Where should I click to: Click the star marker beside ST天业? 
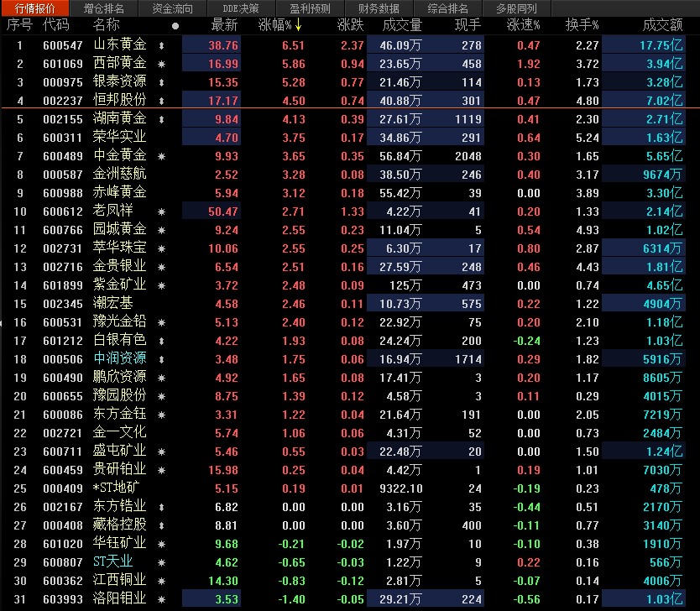coord(162,563)
